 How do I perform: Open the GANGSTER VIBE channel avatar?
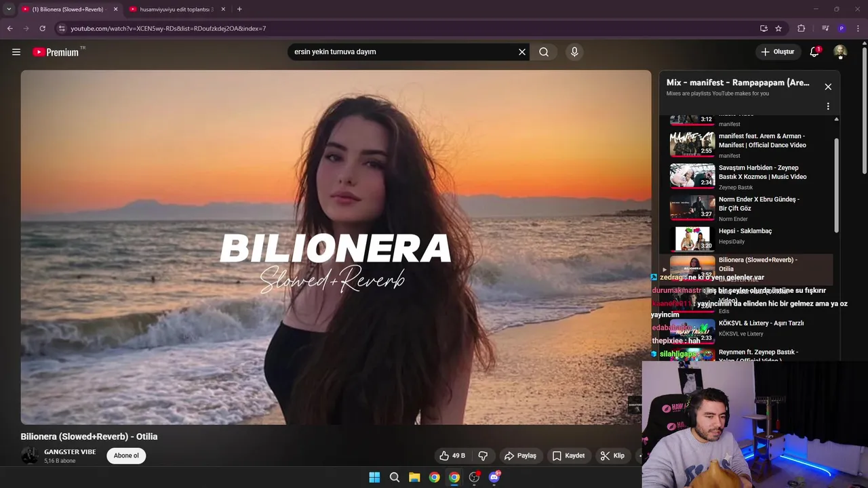(30, 455)
